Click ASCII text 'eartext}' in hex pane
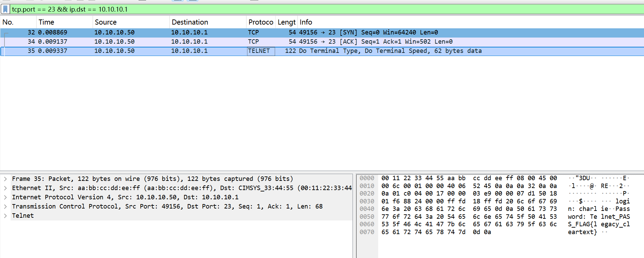 coord(583,232)
